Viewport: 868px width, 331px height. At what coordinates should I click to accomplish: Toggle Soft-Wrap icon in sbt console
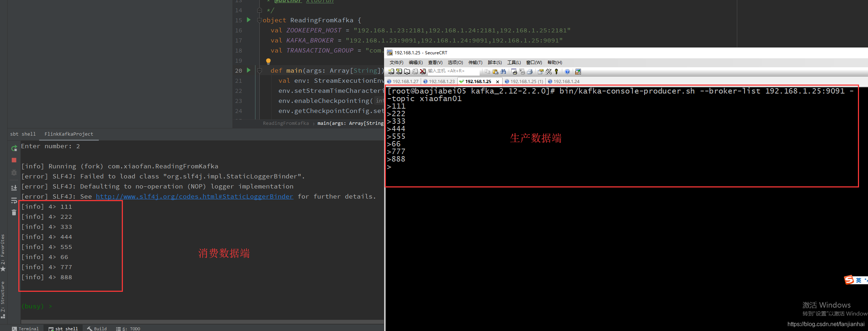coord(14,200)
